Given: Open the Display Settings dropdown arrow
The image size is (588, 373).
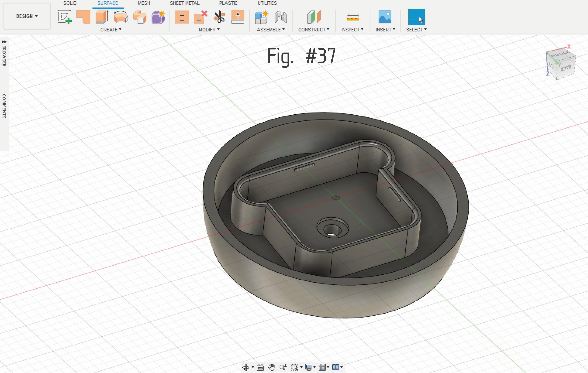Looking at the screenshot, I should pyautogui.click(x=314, y=367).
